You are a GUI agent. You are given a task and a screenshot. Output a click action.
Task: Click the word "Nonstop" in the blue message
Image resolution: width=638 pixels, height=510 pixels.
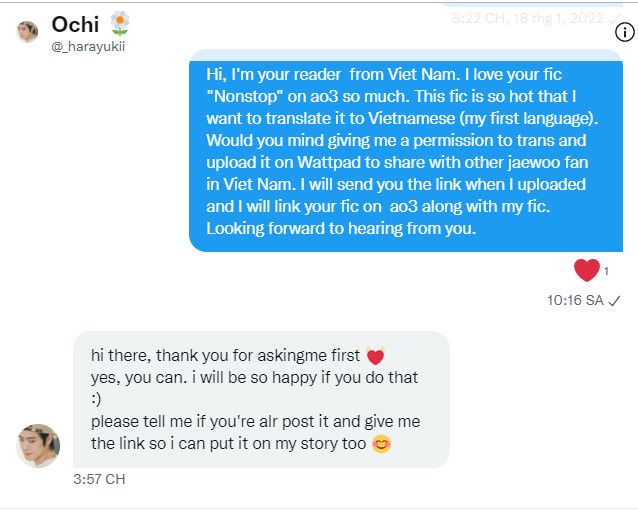click(x=245, y=96)
